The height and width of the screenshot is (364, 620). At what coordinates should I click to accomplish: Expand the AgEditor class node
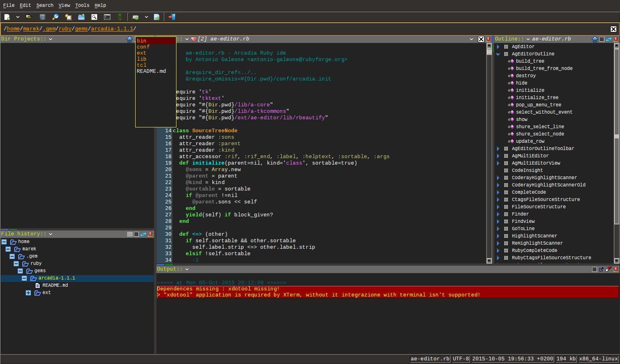pyautogui.click(x=498, y=47)
